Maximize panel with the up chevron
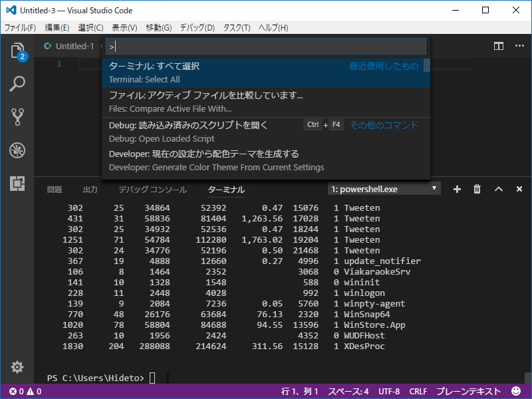The image size is (532, 399). pyautogui.click(x=498, y=189)
